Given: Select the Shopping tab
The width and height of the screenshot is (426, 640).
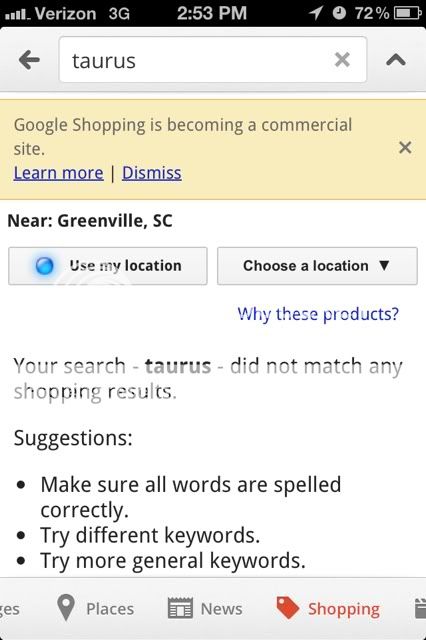Looking at the screenshot, I should pos(328,608).
